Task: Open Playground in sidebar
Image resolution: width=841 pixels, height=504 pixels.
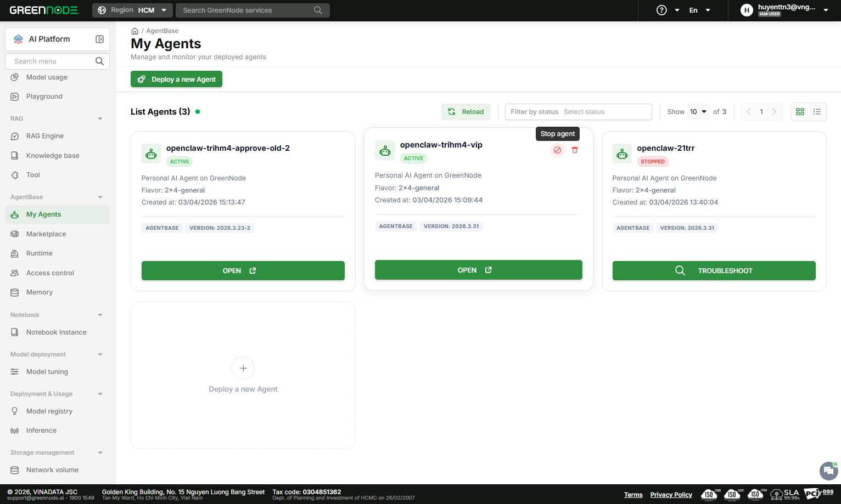Action: [57, 97]
